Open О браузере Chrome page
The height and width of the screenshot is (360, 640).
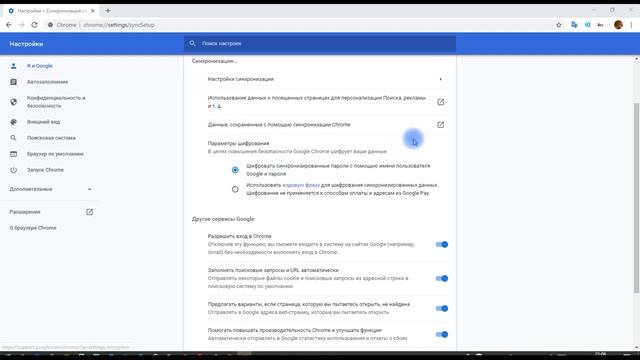pos(33,228)
